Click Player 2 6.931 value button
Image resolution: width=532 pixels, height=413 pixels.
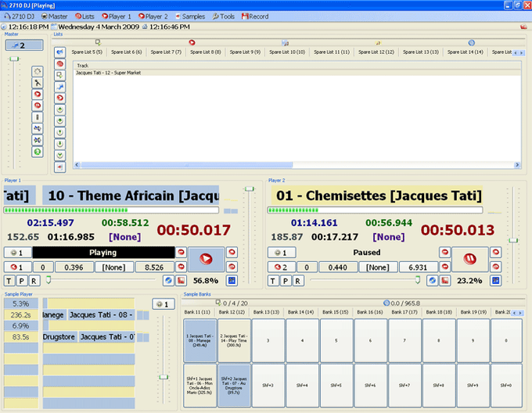tap(418, 268)
